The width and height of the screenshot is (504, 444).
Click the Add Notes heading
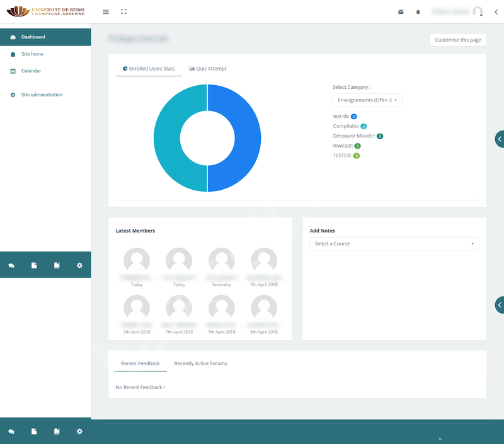(x=323, y=231)
